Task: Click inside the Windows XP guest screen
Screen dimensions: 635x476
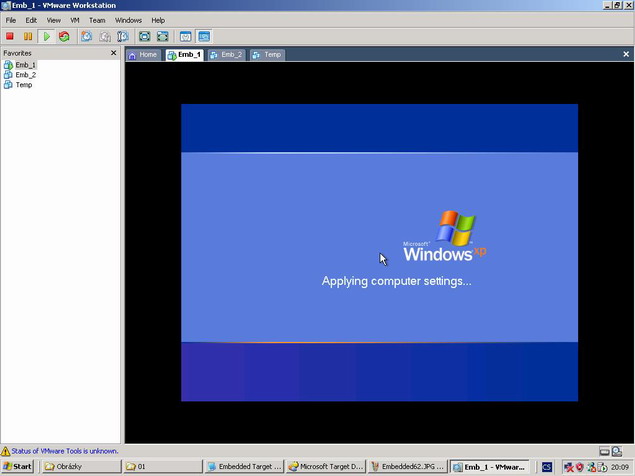Action: point(379,252)
